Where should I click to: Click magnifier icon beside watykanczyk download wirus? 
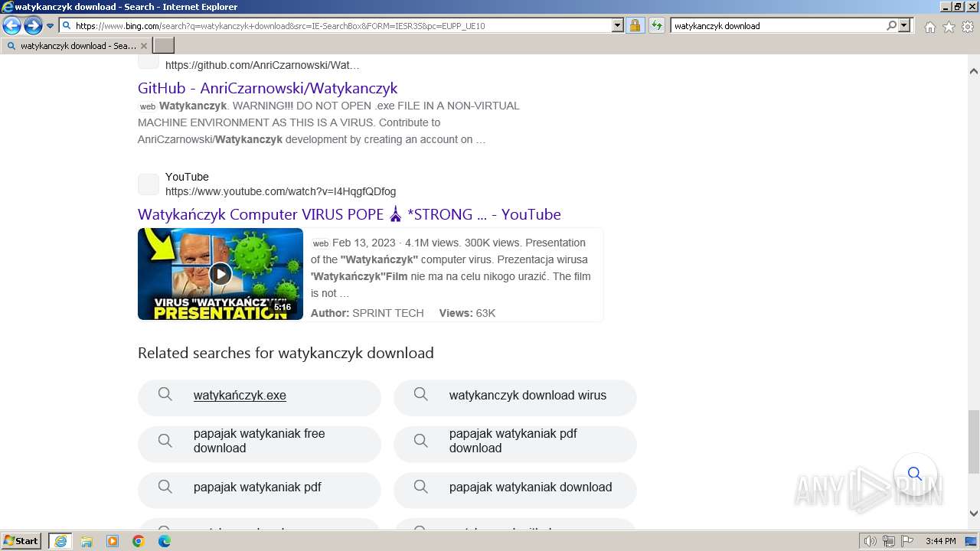click(x=420, y=394)
